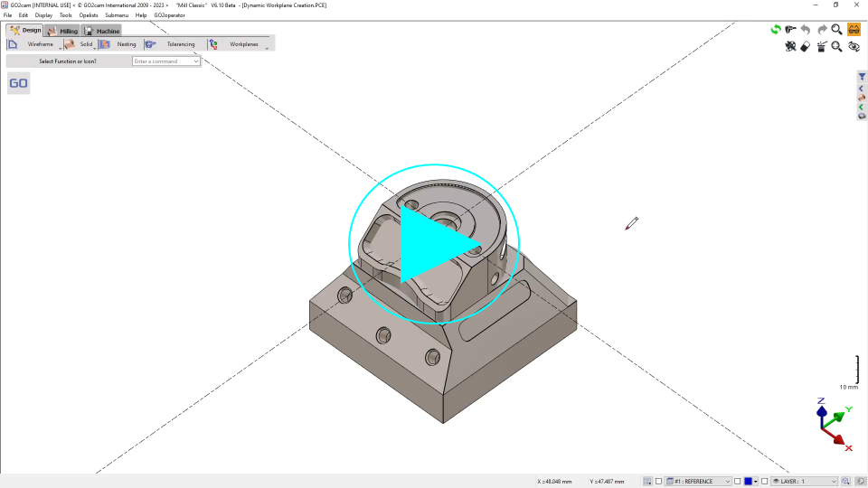Screen dimensions: 868x488
Task: Toggle the rotating eye visibility icon
Action: point(853,47)
